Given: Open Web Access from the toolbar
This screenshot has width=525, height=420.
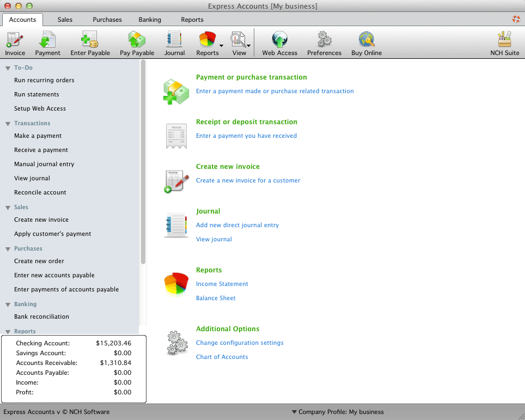Looking at the screenshot, I should tap(279, 43).
